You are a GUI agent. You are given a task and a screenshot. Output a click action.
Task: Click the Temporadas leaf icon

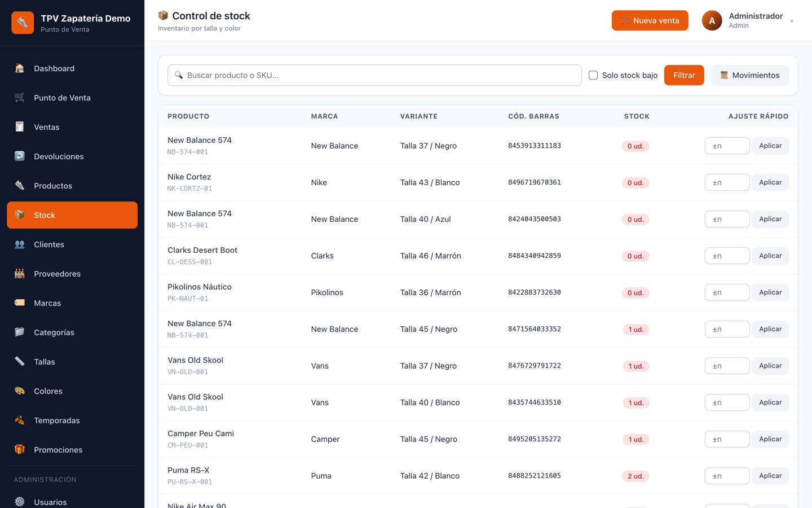[x=20, y=421]
